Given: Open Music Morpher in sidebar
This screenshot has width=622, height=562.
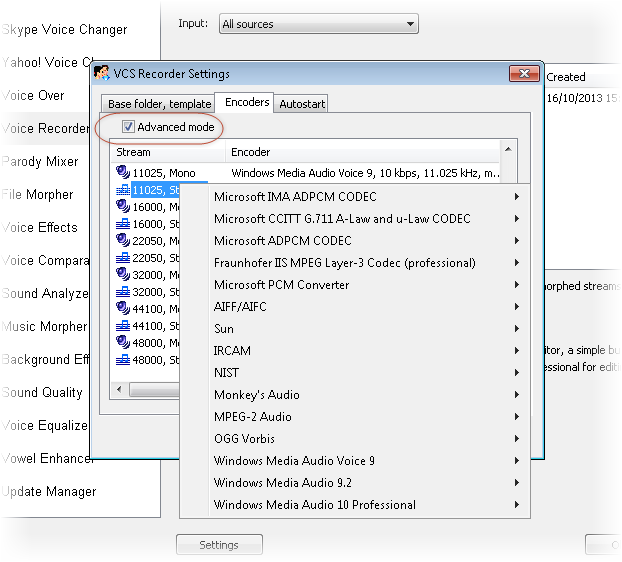Looking at the screenshot, I should (44, 326).
